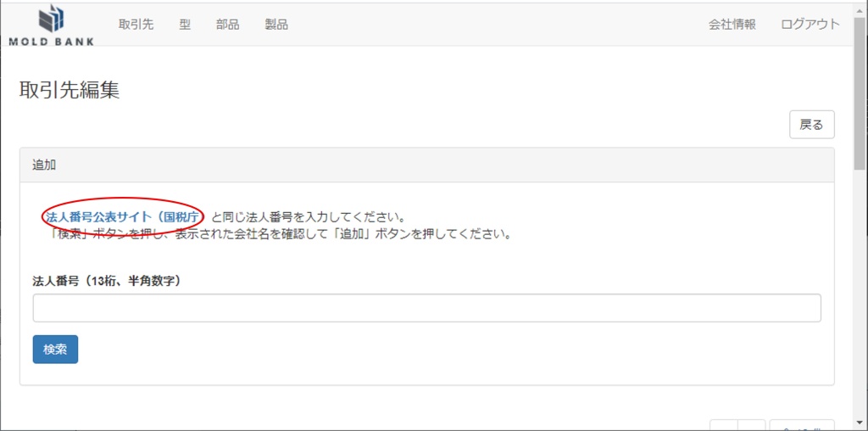The height and width of the screenshot is (431, 868).
Task: Focus the 法人番号 input field
Action: (x=426, y=308)
